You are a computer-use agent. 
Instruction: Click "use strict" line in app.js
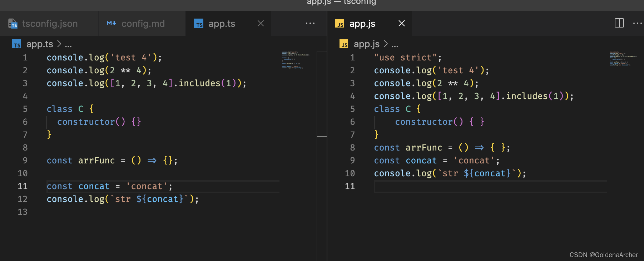(x=408, y=58)
